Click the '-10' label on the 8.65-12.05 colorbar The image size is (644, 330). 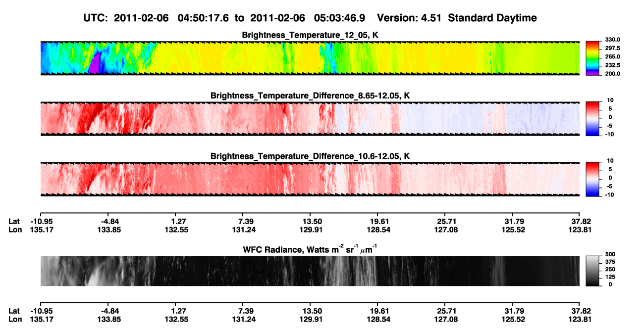[x=609, y=134]
